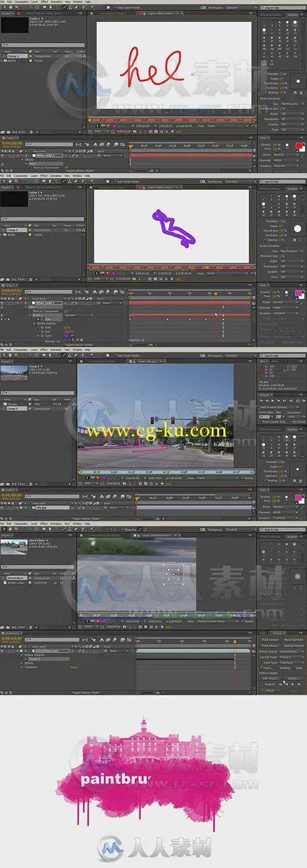Open the Motion Source dropdown in the Tracker panel
The height and width of the screenshot is (868, 307).
(292, 651)
